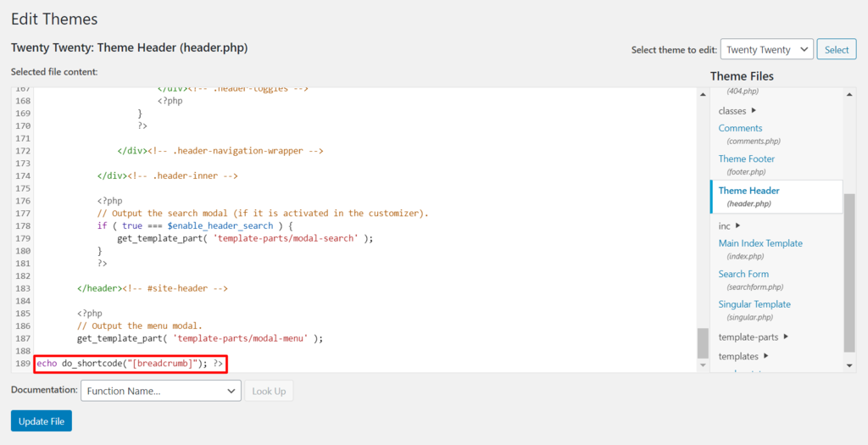Open the Twenty Twenty theme dropdown

(x=766, y=50)
